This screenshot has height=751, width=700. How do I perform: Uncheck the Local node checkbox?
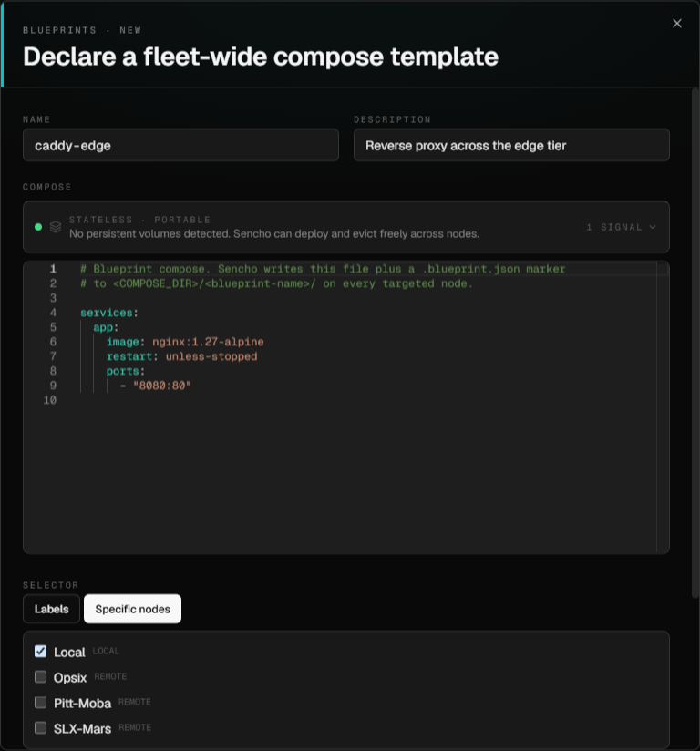41,652
